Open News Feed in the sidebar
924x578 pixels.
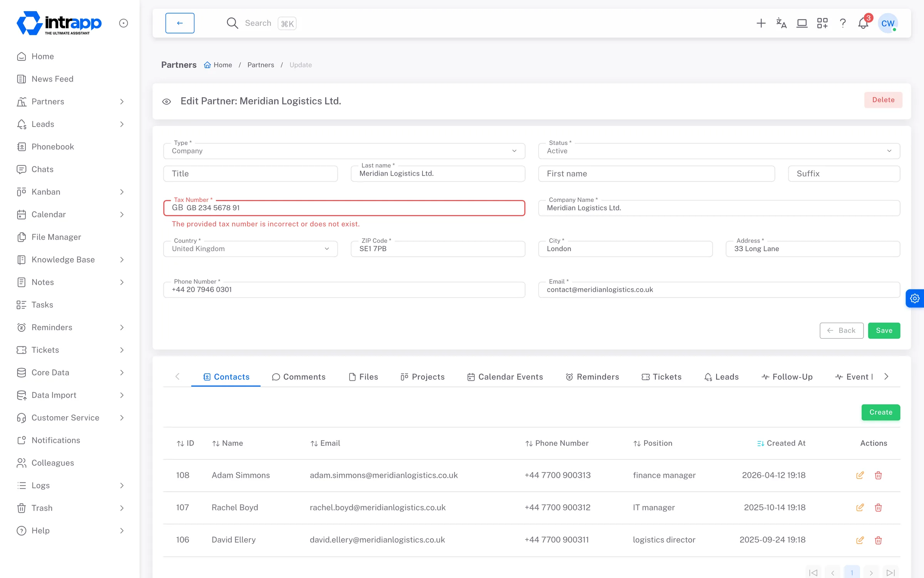(x=52, y=79)
